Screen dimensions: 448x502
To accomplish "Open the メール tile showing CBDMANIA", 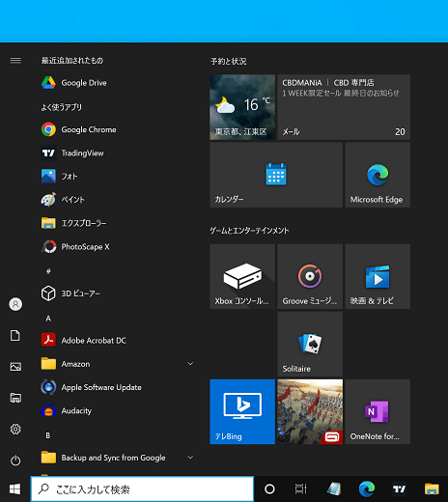I will tap(344, 107).
